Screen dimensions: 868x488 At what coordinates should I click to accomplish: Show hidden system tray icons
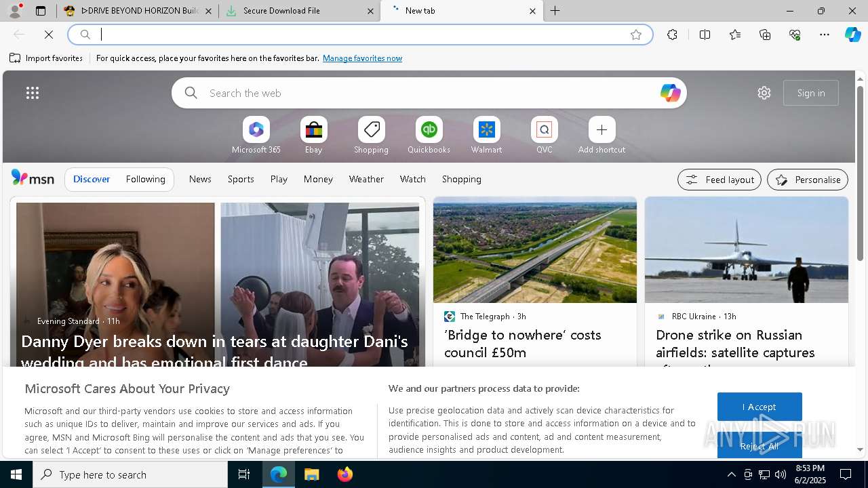[x=731, y=474]
